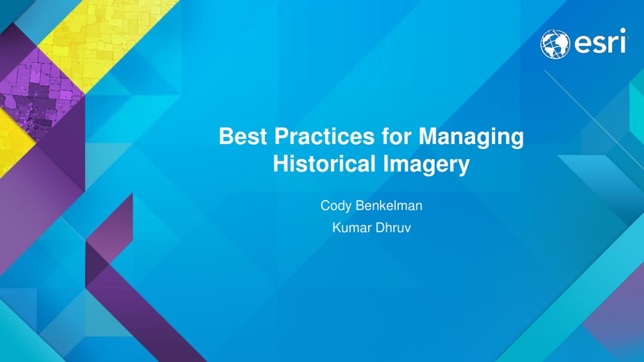644x362 pixels.
Task: Click the word 'Best' in the title
Action: 243,137
